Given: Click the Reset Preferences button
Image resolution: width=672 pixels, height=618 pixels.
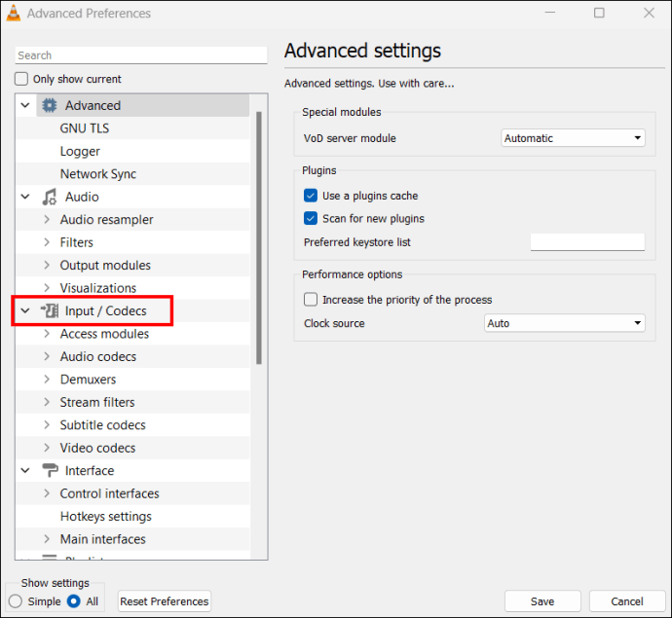Looking at the screenshot, I should pos(165,601).
